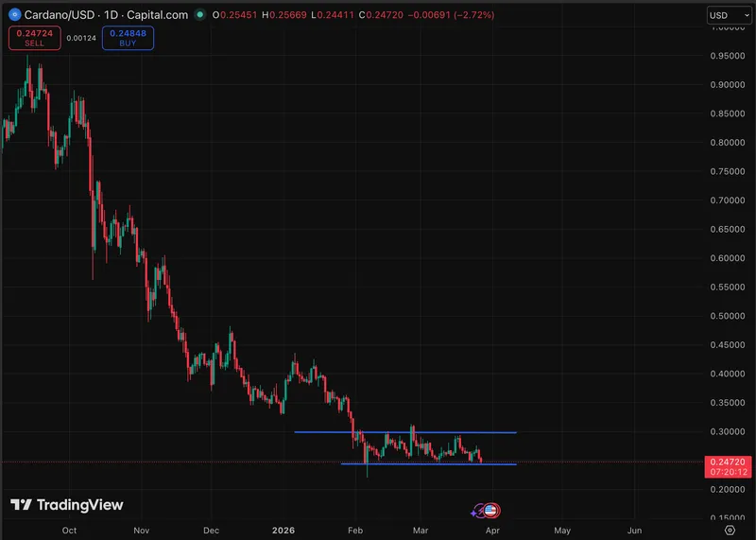Click the Oct label on the time axis
The image size is (756, 540).
[69, 531]
